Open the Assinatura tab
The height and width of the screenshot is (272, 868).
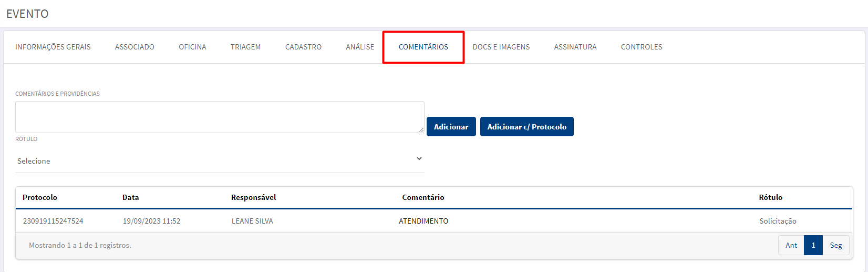coord(575,47)
